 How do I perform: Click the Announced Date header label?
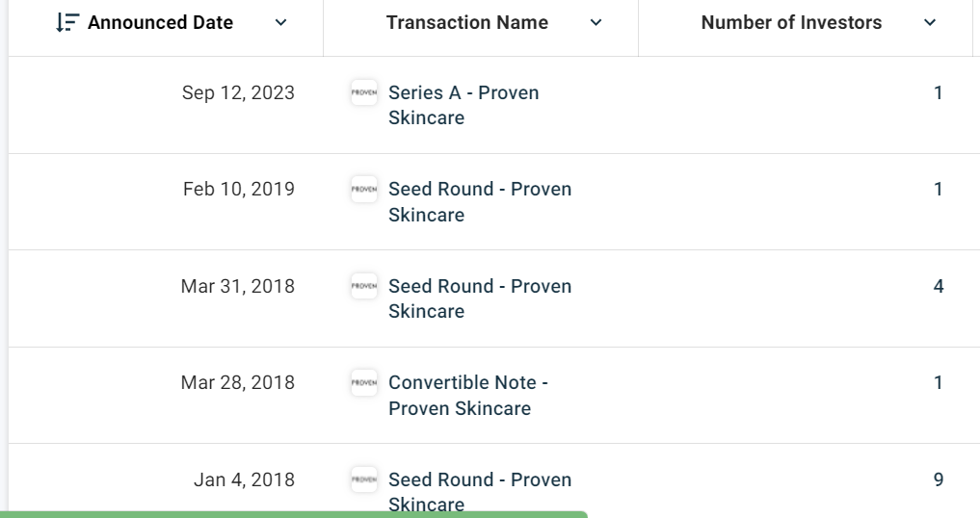[x=160, y=23]
